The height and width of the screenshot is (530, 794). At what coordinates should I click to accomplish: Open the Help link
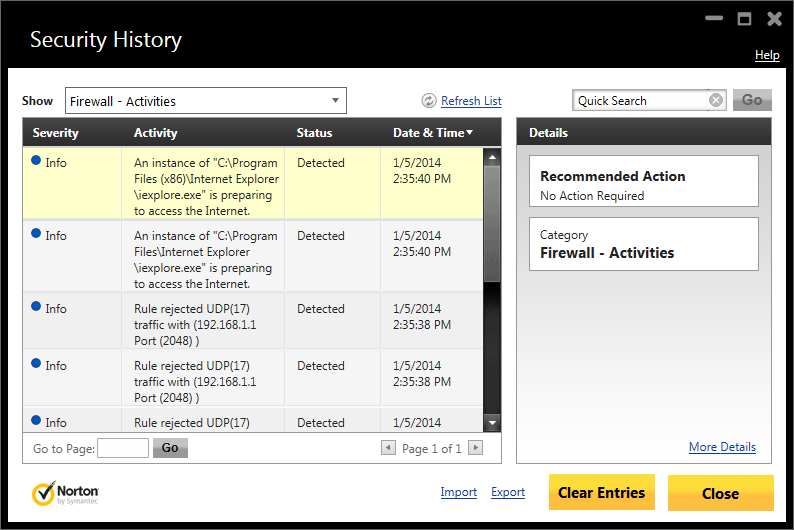tap(767, 55)
